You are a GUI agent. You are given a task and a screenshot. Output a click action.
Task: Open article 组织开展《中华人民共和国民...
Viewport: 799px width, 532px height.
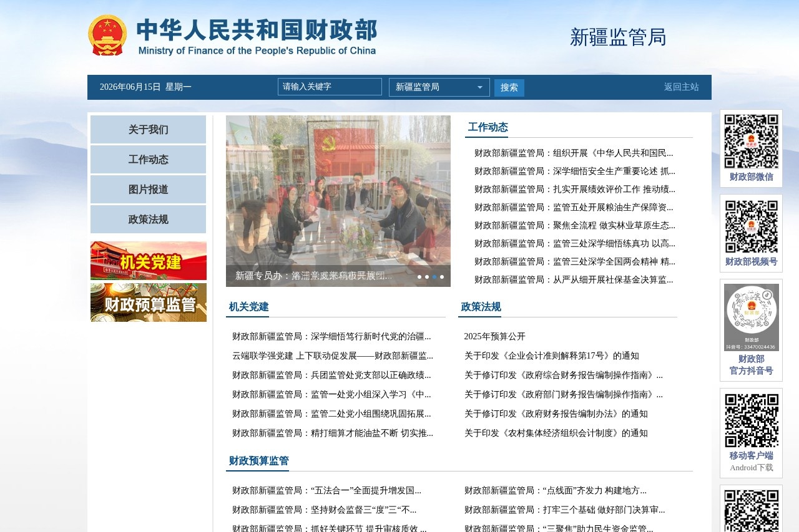click(574, 153)
